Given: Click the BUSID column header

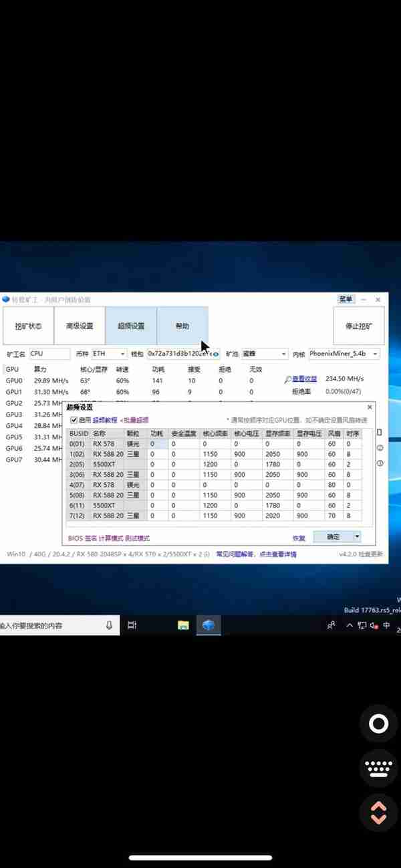Looking at the screenshot, I should click(79, 433).
